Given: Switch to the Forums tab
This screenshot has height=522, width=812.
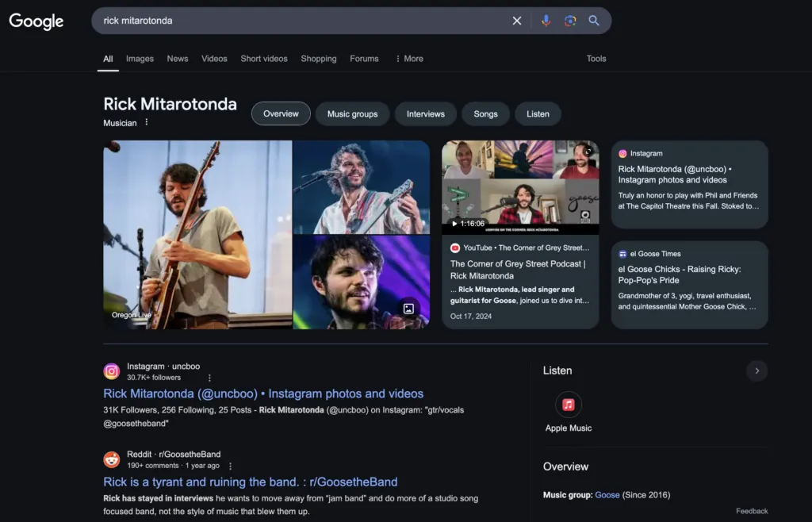Looking at the screenshot, I should tap(364, 59).
